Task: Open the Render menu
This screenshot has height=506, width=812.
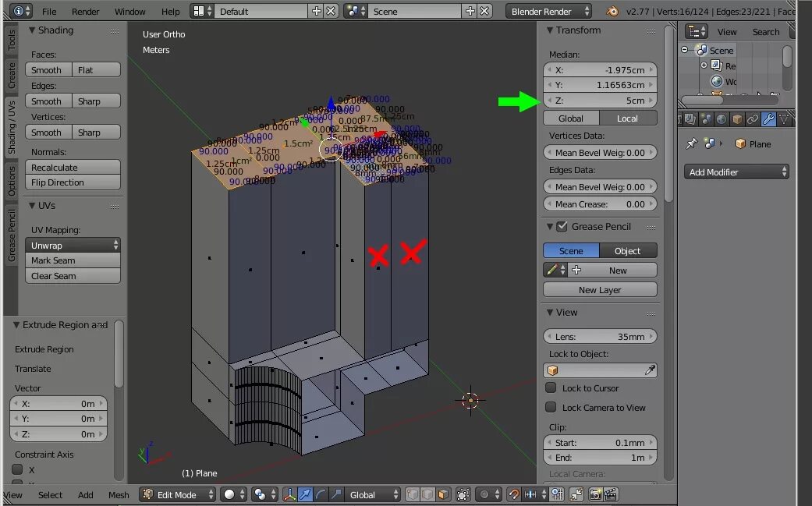Action: [86, 12]
